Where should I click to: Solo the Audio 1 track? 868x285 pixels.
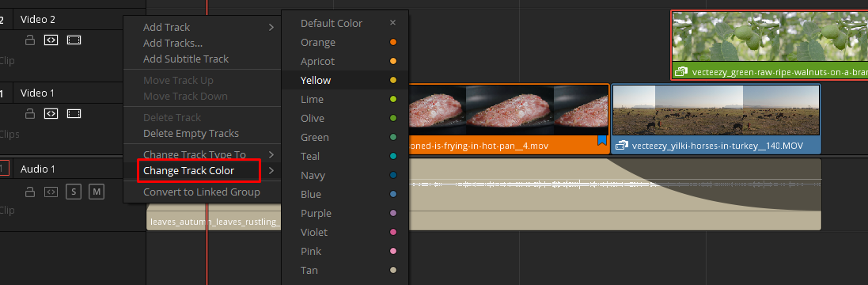pyautogui.click(x=74, y=192)
